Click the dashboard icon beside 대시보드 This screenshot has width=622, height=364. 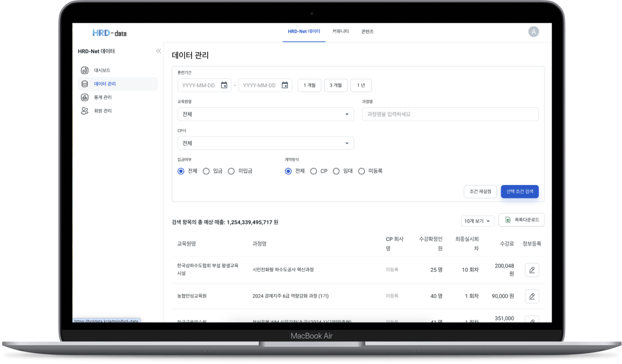tap(85, 70)
